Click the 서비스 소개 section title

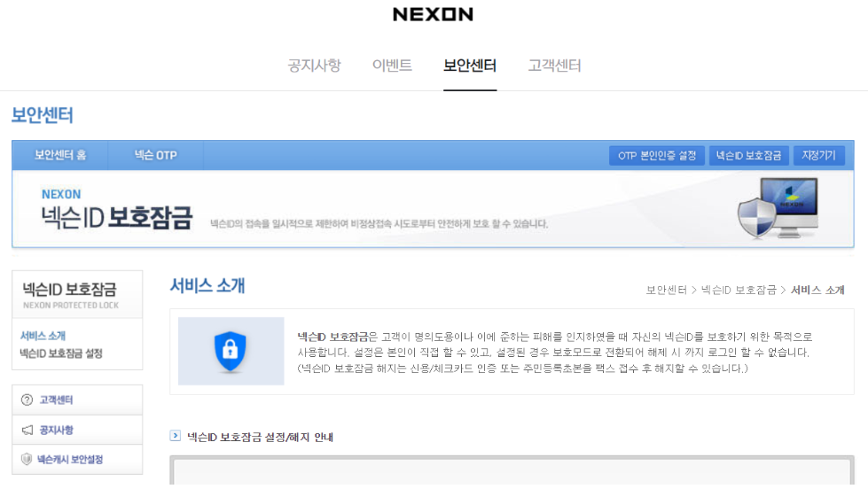(207, 285)
